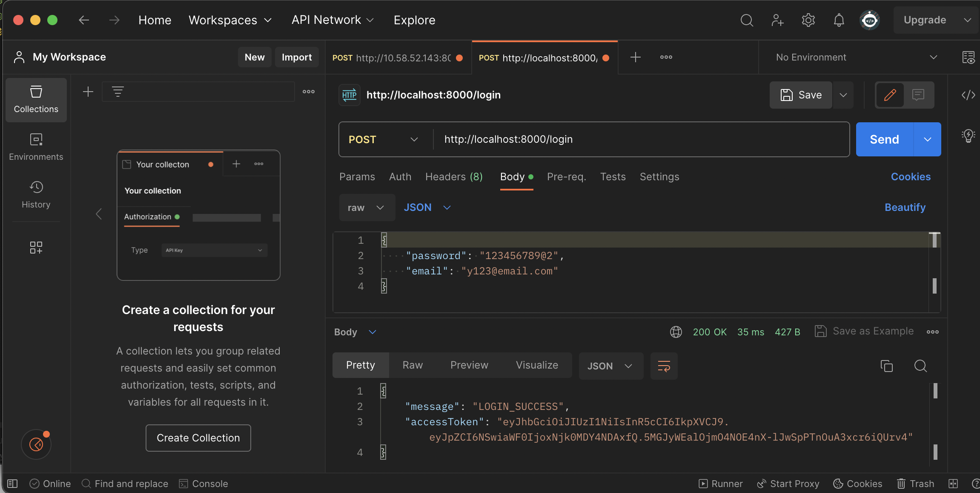Open the environment quick look icon

coord(968,57)
